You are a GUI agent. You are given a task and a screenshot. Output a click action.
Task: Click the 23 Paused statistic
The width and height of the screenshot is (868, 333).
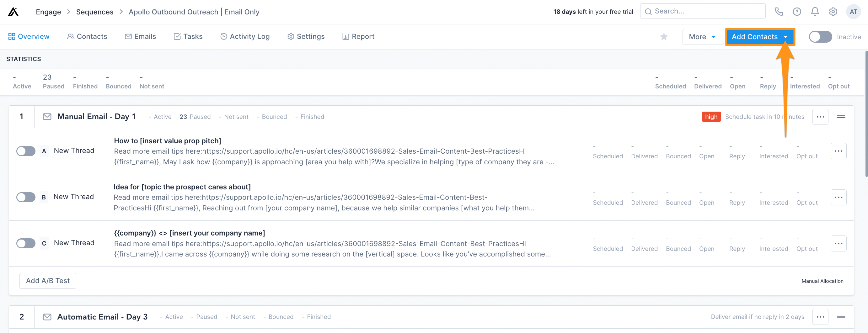(x=54, y=82)
